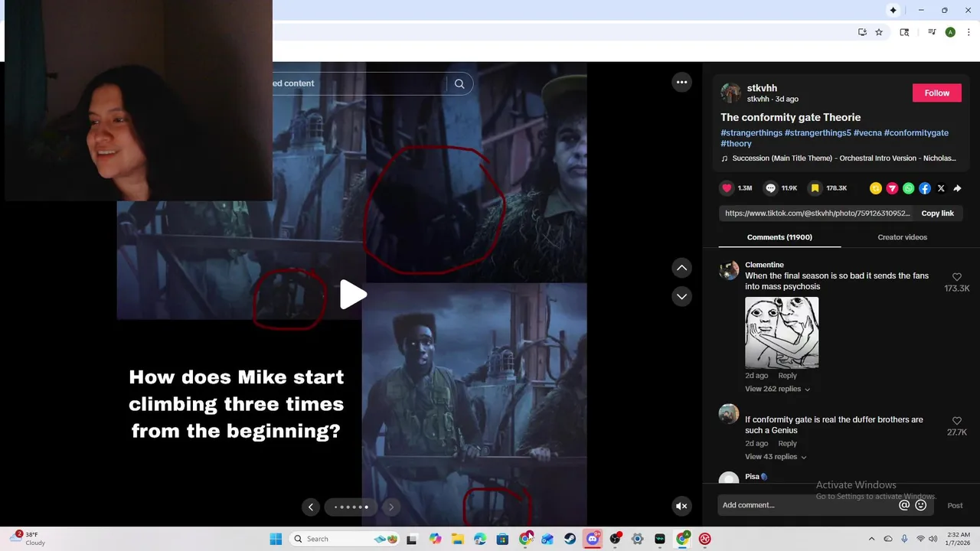
Task: Share the post to X
Action: [x=941, y=188]
